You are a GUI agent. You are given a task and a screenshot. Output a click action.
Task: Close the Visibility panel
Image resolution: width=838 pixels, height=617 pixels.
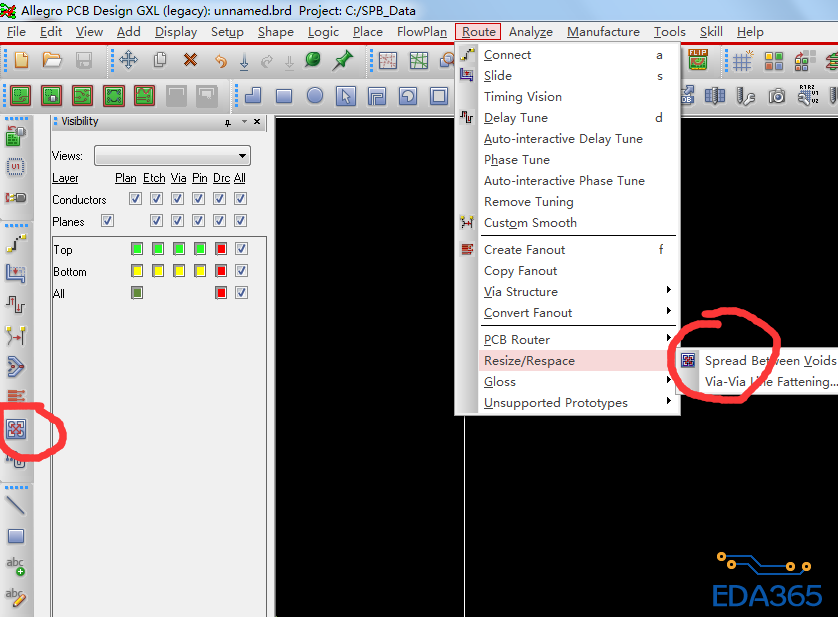point(257,121)
